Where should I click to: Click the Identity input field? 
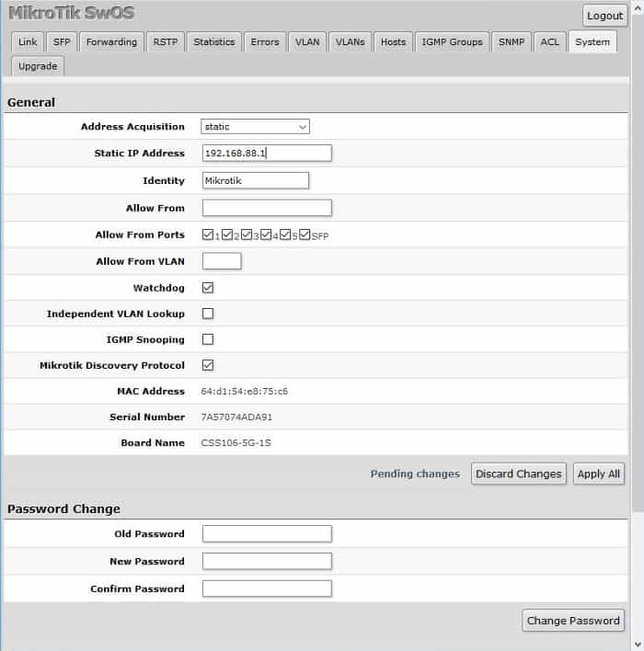(x=256, y=180)
